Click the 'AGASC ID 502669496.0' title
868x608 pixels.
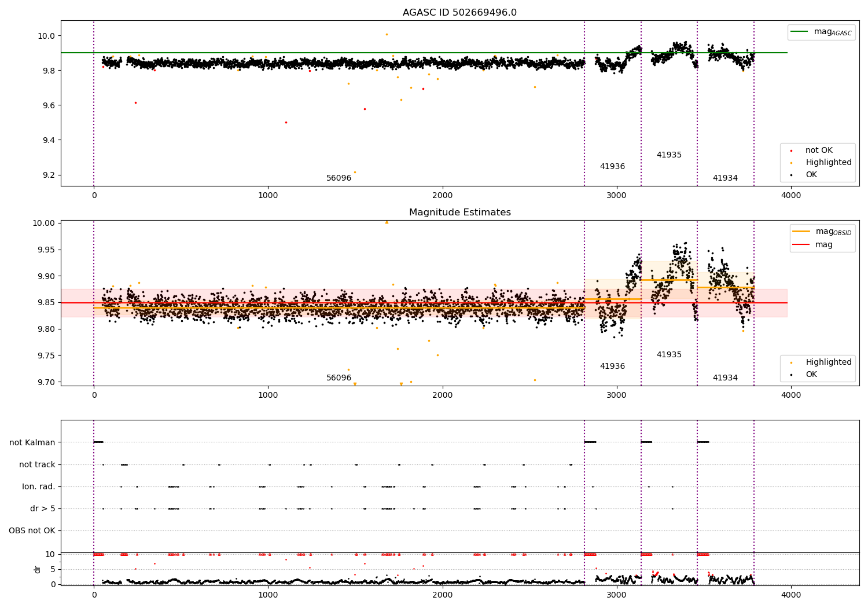[x=459, y=13]
